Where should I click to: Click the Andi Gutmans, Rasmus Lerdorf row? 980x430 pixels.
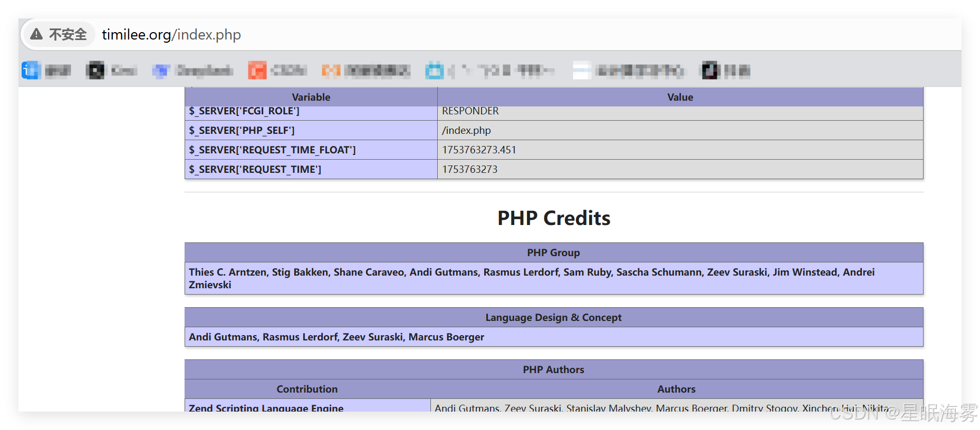[x=554, y=337]
